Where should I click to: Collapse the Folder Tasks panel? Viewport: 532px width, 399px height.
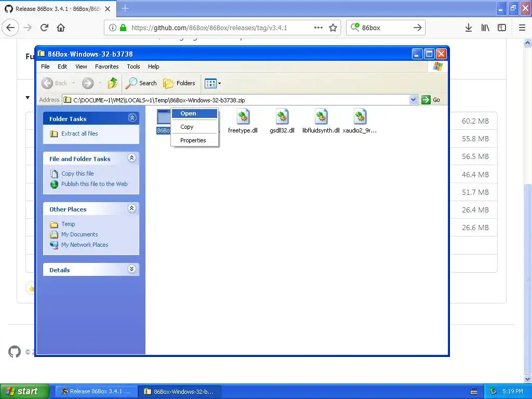tap(132, 118)
